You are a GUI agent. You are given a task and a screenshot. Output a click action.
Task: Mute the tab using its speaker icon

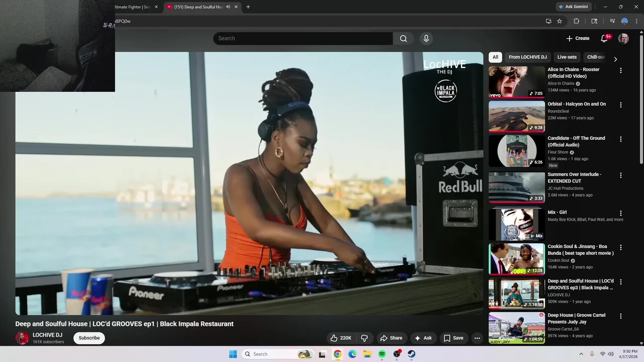coord(228,7)
